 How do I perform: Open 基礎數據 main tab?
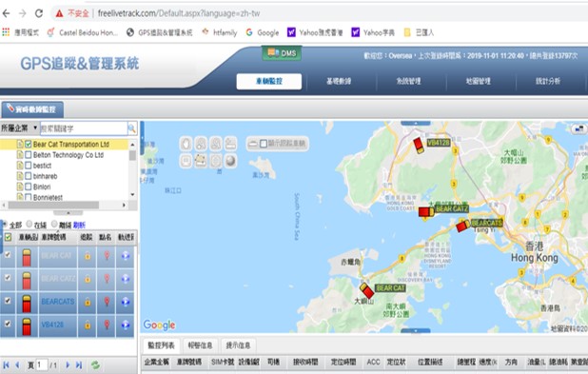[x=339, y=82]
